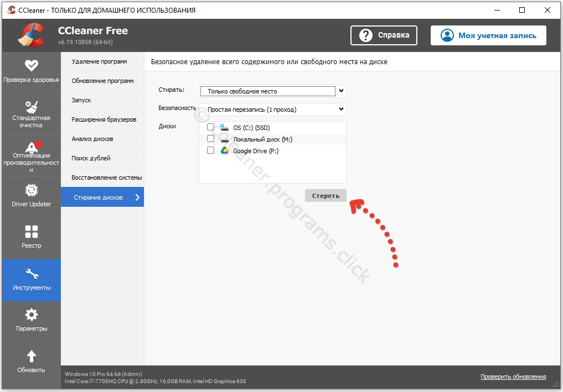The width and height of the screenshot is (563, 392).
Task: Open Registry grid icon
Action: point(31,232)
